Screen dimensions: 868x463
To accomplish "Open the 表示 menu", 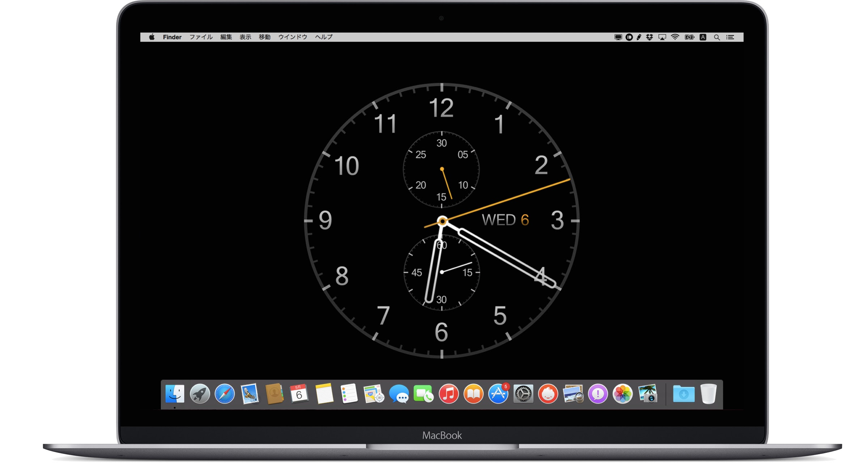I will tap(245, 37).
